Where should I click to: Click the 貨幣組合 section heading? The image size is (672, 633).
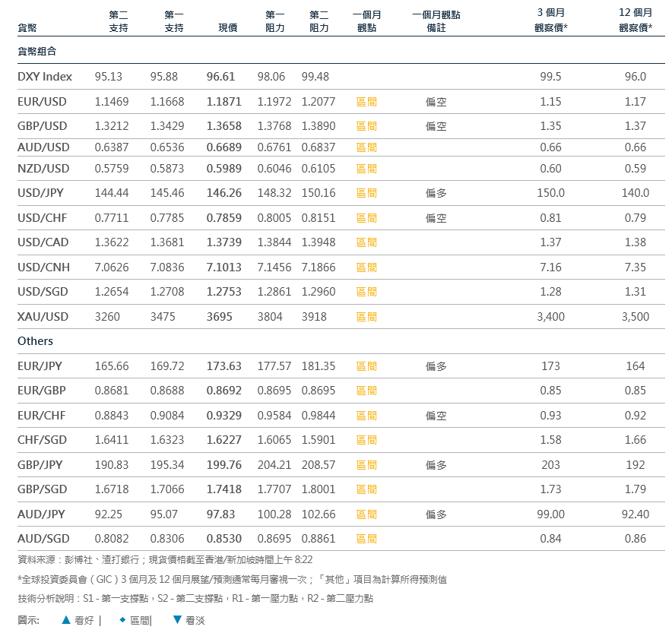click(36, 52)
